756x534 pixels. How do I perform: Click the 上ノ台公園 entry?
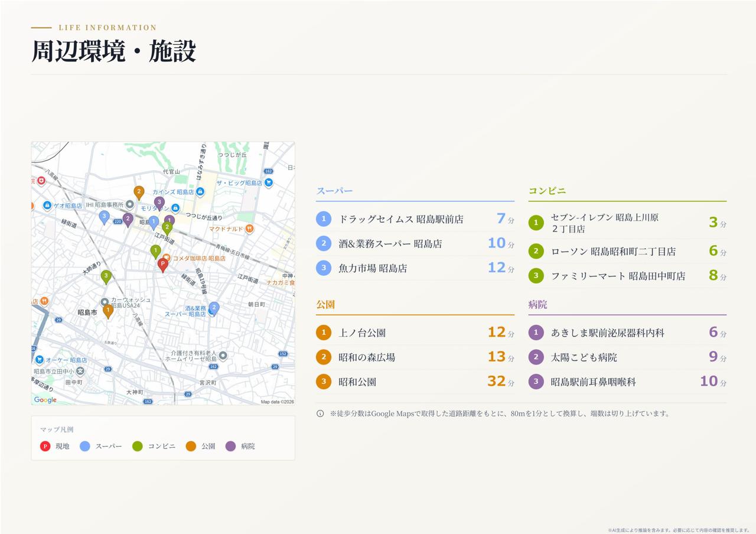415,333
